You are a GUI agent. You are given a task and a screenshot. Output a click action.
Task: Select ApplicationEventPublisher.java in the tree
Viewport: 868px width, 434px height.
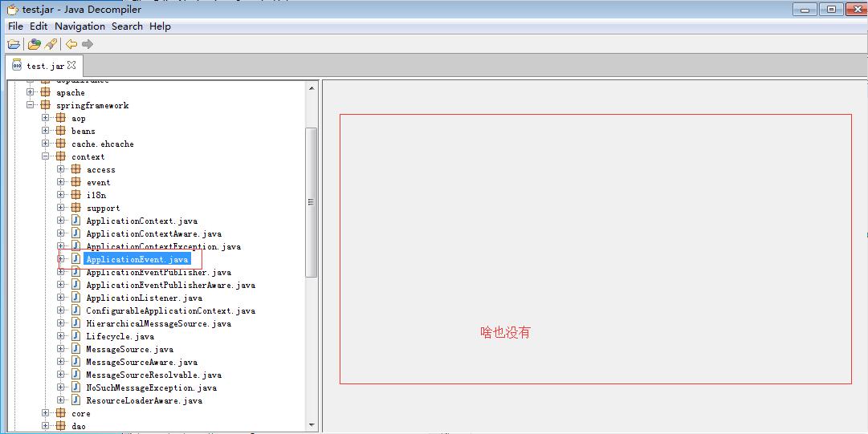(x=159, y=272)
